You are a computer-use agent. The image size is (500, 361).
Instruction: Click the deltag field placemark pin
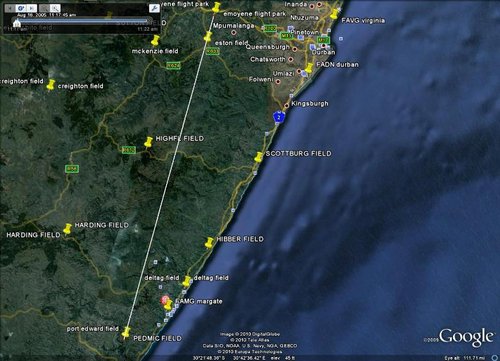[x=187, y=281]
